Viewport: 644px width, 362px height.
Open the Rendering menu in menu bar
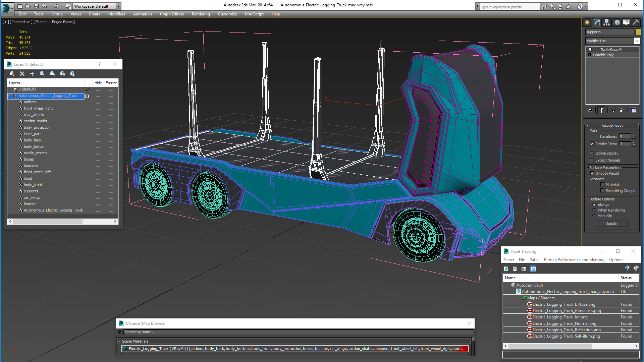pos(200,14)
